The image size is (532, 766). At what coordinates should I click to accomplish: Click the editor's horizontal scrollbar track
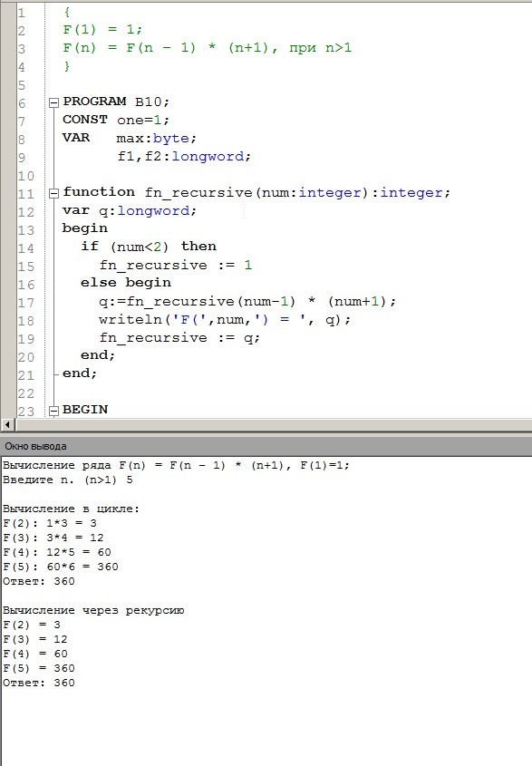[x=273, y=424]
